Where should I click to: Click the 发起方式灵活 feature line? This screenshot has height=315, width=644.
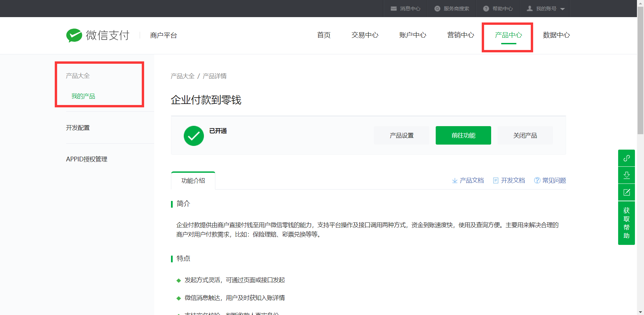pyautogui.click(x=235, y=280)
